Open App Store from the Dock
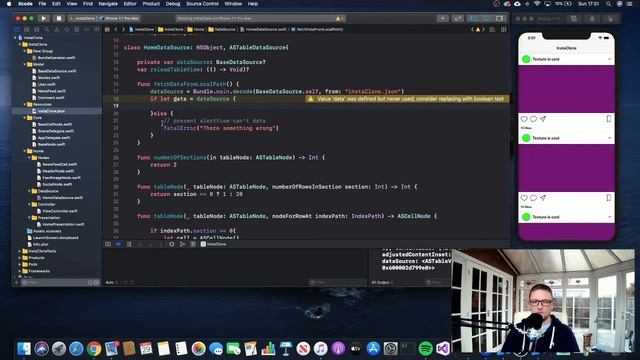The width and height of the screenshot is (640, 360). click(373, 349)
